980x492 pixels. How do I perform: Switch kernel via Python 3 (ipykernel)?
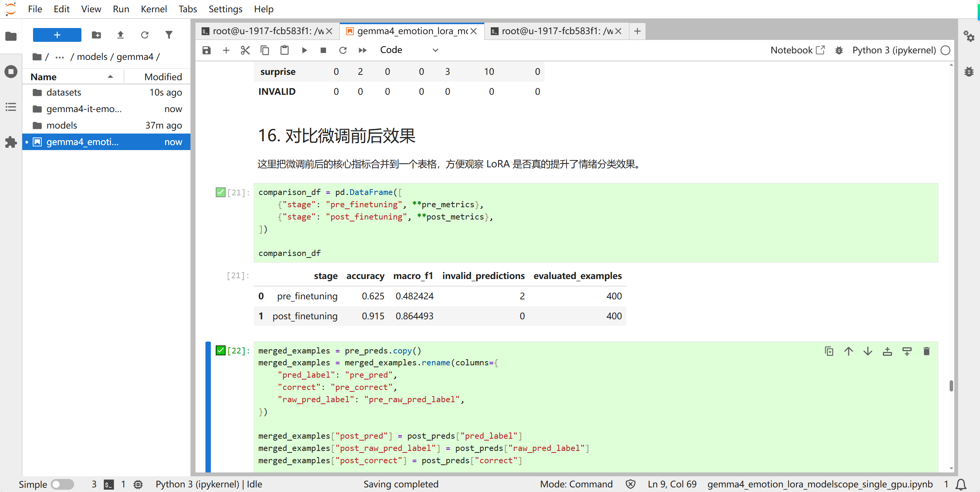click(x=894, y=50)
